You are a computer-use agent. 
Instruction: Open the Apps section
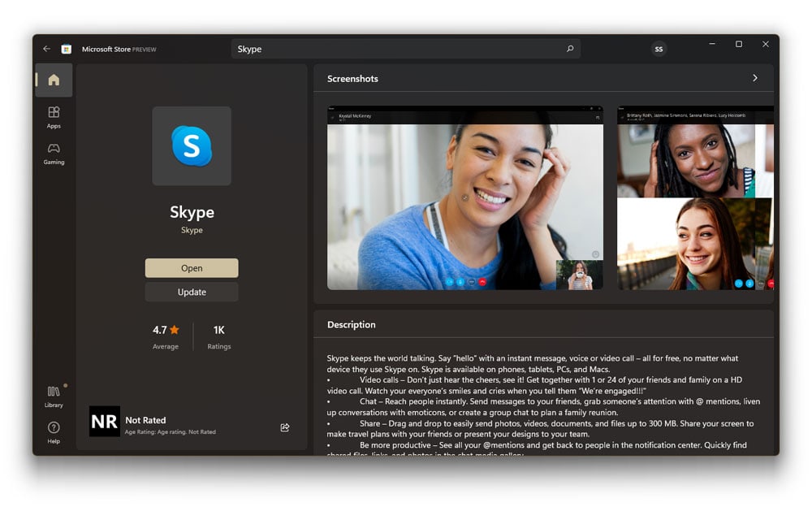[54, 117]
